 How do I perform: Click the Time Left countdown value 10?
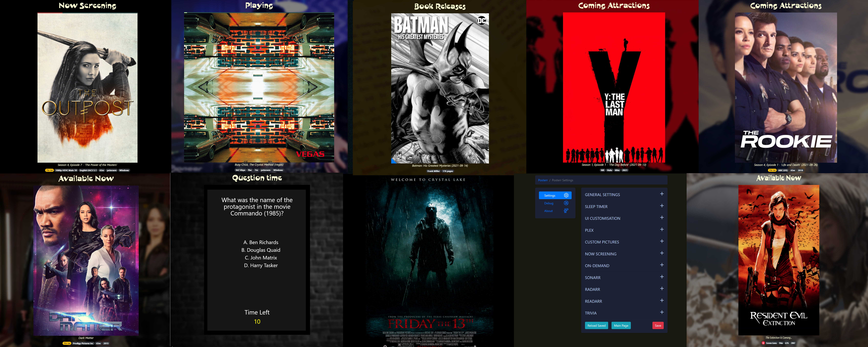(x=257, y=321)
